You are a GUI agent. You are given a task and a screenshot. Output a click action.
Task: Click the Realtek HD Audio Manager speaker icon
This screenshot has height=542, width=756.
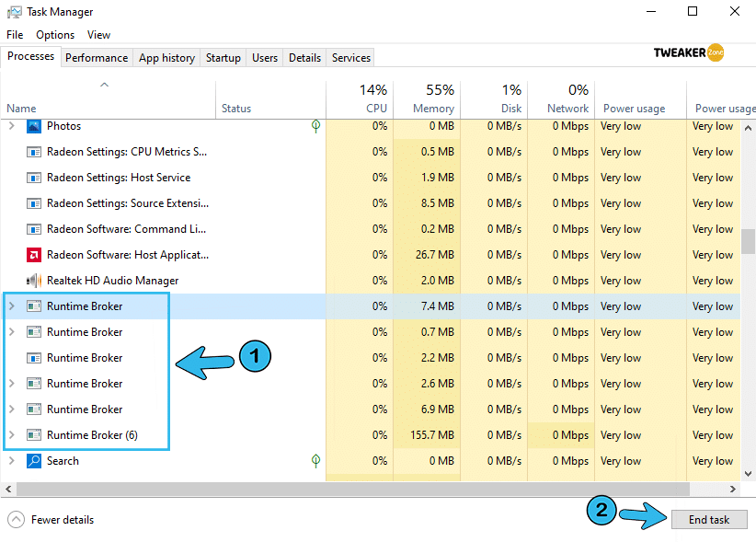click(34, 281)
